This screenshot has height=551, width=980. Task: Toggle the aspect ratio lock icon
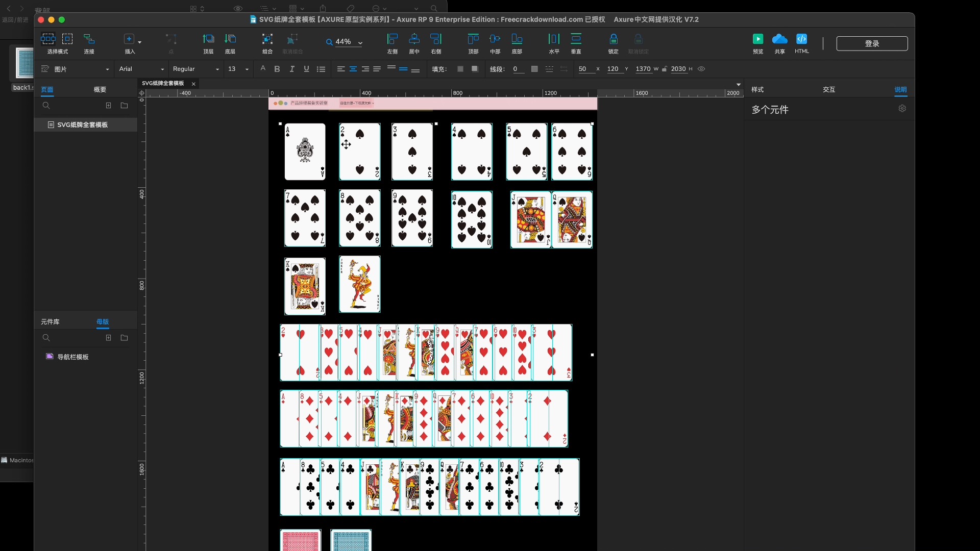[665, 69]
